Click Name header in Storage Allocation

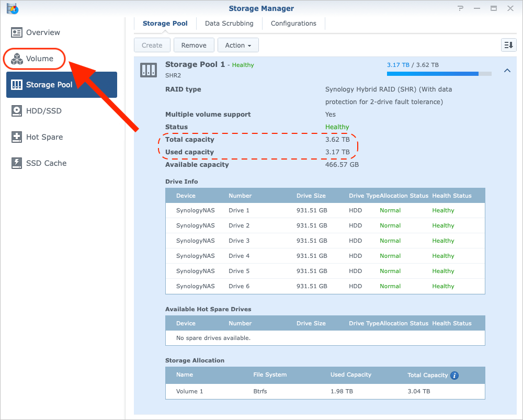pos(185,374)
